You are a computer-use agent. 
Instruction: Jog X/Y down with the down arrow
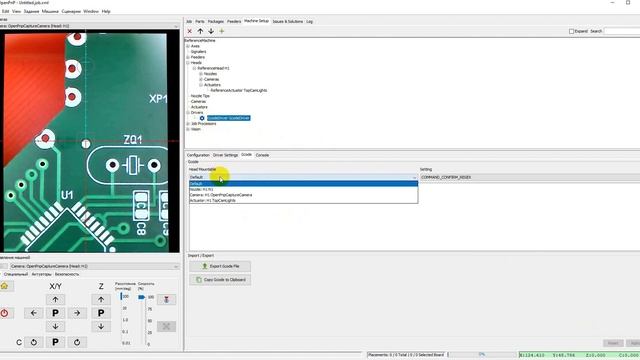pos(55,327)
